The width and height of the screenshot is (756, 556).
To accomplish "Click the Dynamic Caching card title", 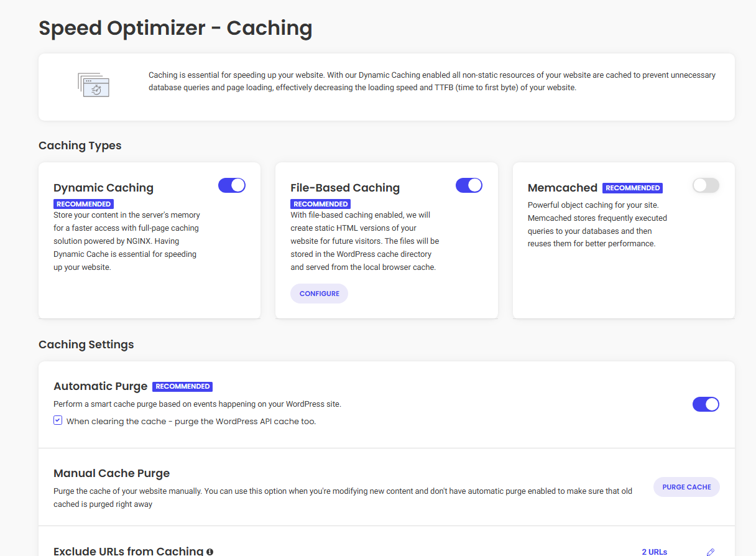I will tap(103, 188).
